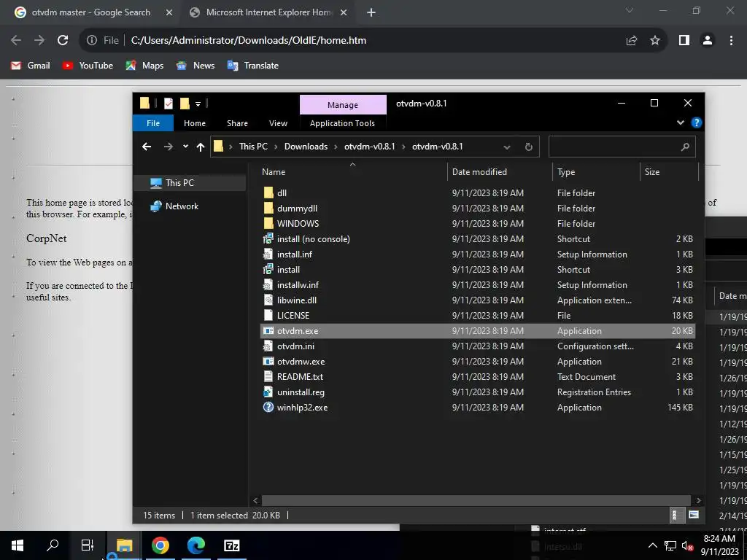Open the File ribbon tab

[x=153, y=123]
